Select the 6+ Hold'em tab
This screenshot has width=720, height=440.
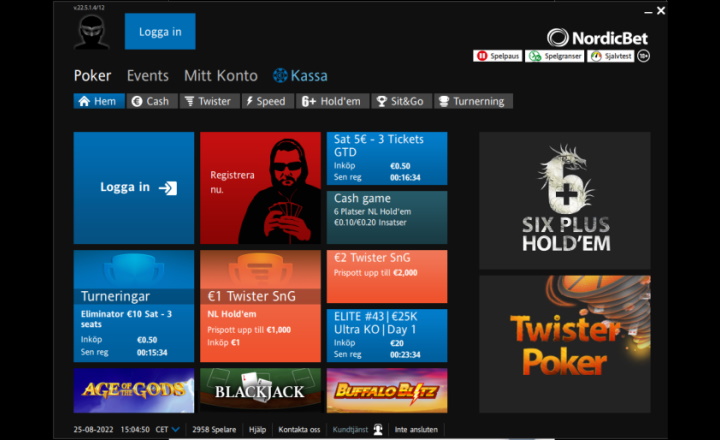tap(332, 101)
